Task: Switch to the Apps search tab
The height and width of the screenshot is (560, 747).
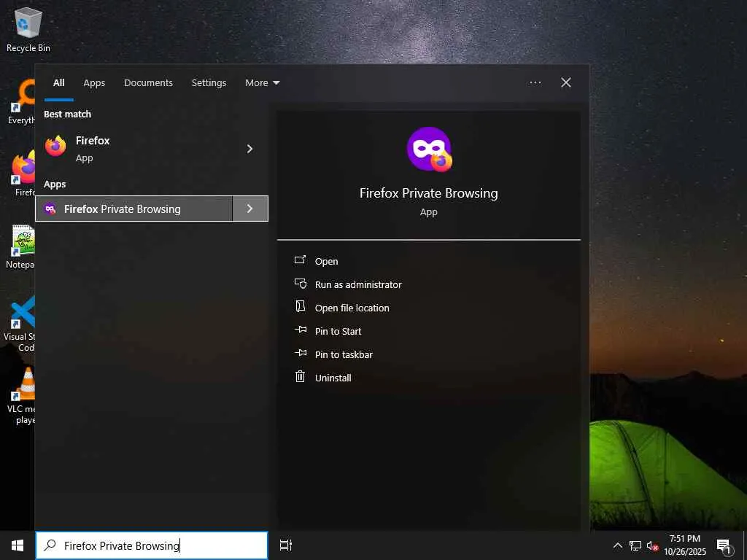Action: 94,83
